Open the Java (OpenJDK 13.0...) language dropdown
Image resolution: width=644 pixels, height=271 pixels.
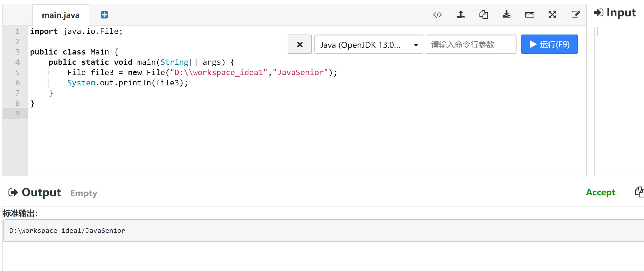coord(368,45)
